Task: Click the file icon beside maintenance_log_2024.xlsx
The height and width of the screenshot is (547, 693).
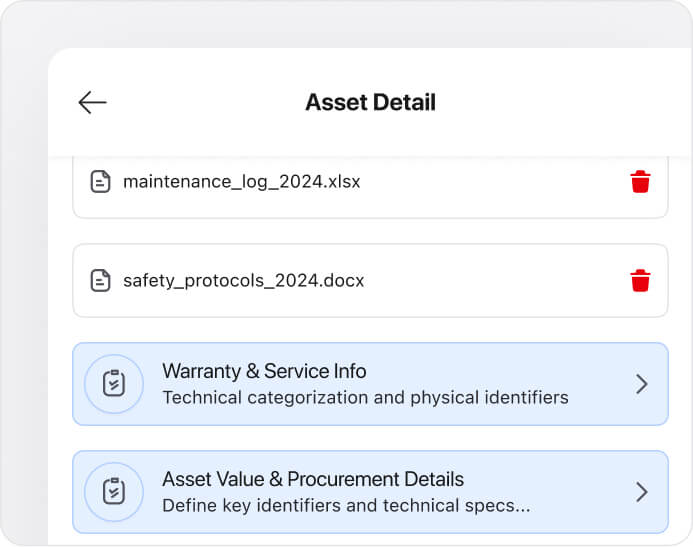Action: (x=100, y=182)
